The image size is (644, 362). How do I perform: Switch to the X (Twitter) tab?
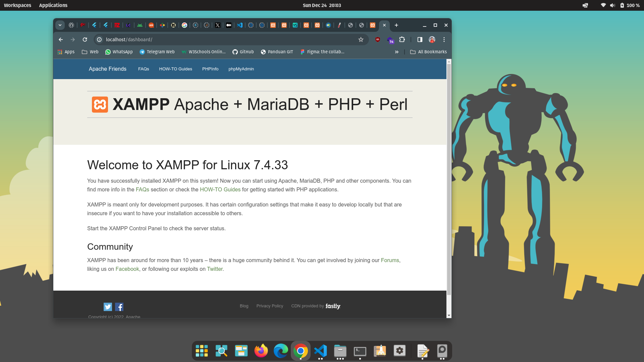pos(218,25)
